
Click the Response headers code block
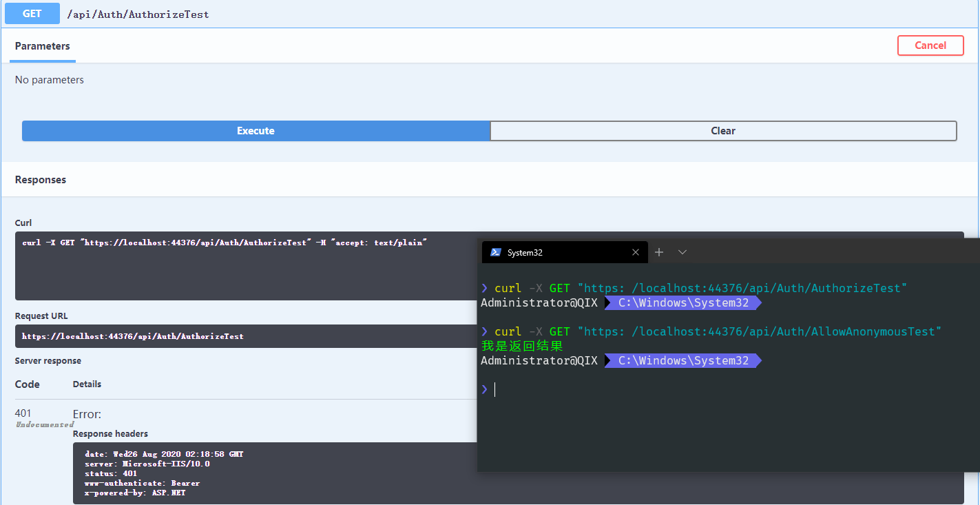point(275,473)
